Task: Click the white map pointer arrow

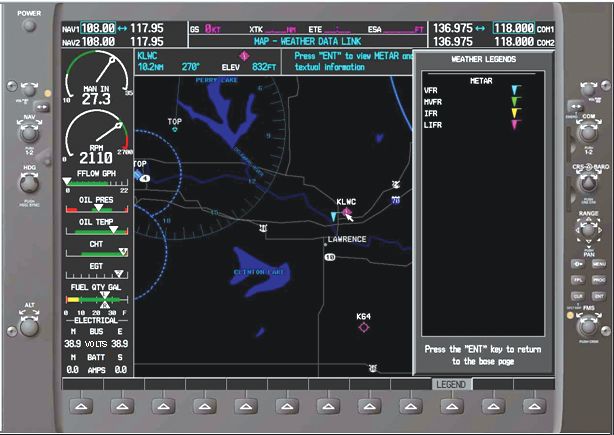Action: point(349,216)
